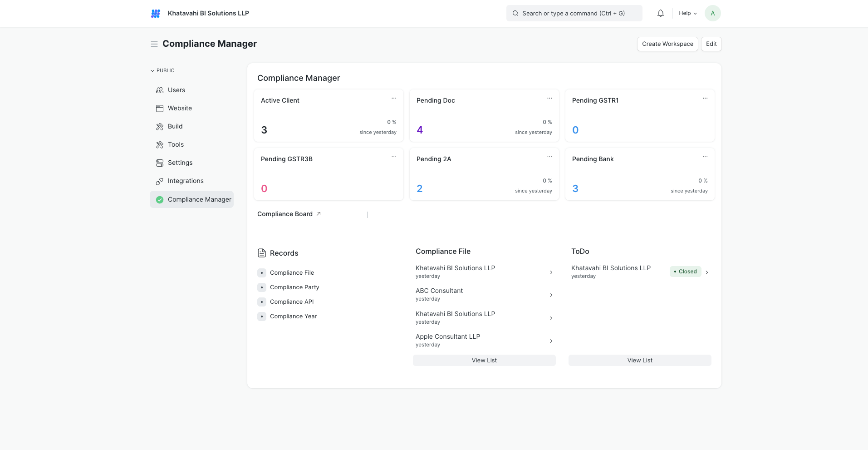Open Pending GSTR3B card options menu

(394, 157)
